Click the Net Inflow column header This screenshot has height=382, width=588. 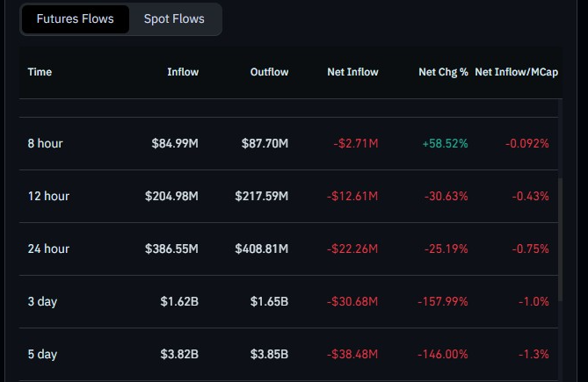[352, 72]
